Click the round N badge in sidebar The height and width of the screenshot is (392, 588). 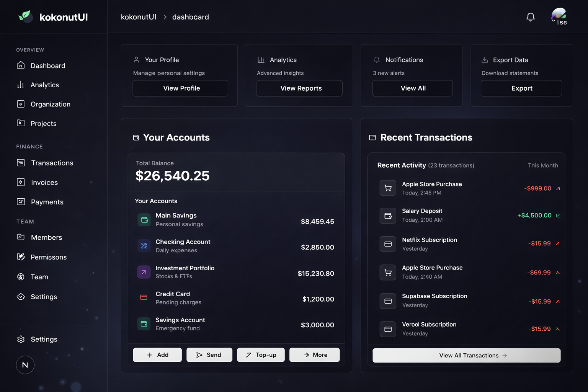point(25,365)
